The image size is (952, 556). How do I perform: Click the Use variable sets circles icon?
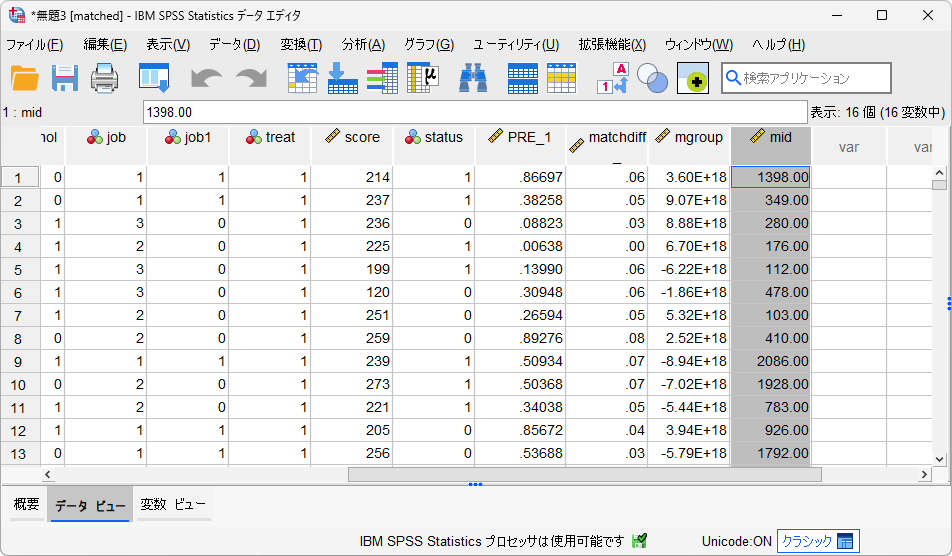pos(653,78)
